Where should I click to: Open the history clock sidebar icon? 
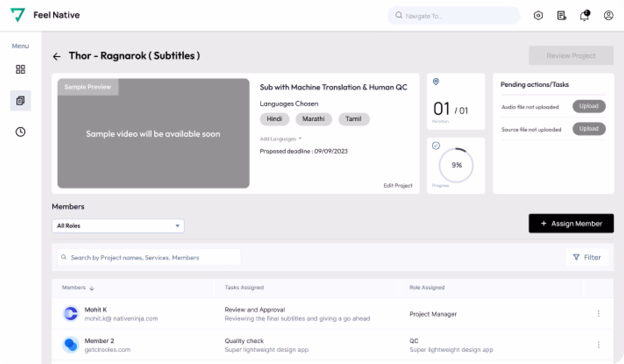(20, 132)
